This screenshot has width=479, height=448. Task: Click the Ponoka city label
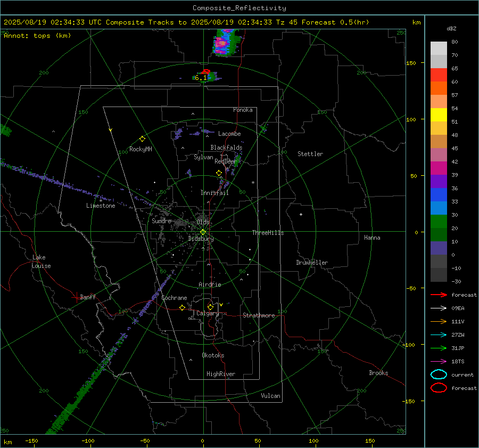[x=243, y=110]
